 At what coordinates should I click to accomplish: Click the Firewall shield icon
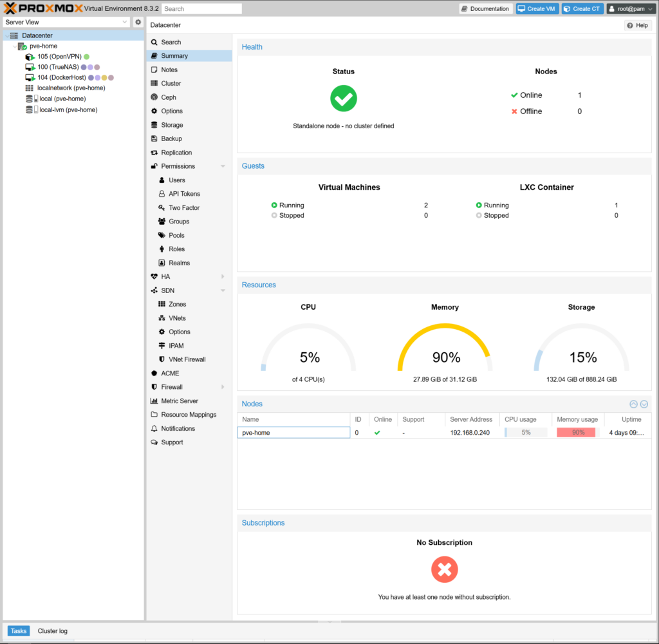[x=154, y=387]
